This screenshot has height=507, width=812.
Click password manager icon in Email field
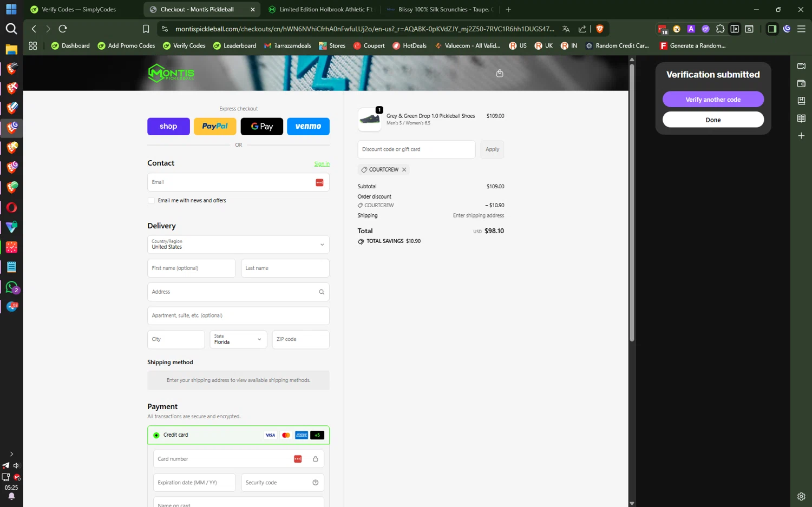tap(319, 182)
